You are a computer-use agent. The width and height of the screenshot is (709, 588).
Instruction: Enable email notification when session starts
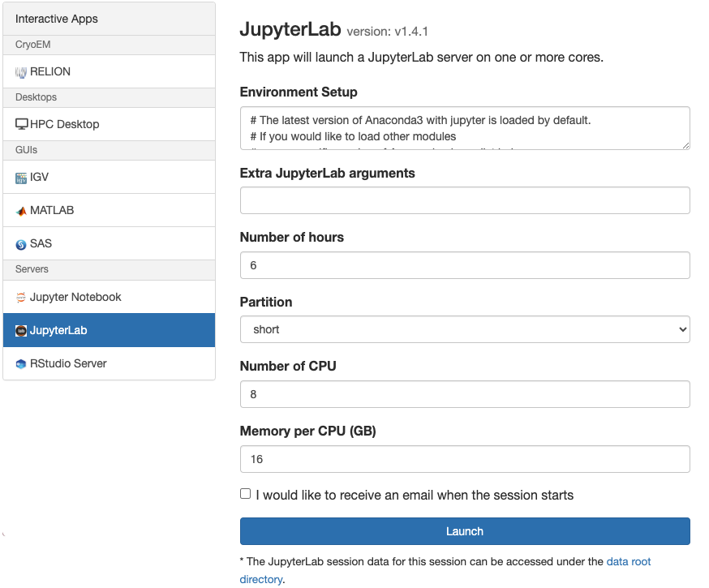click(246, 494)
